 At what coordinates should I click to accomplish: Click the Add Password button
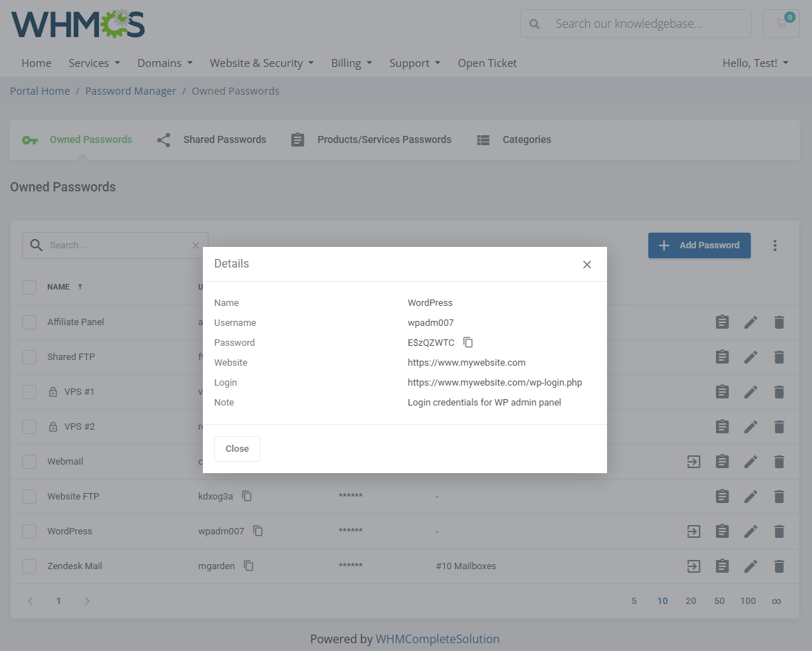click(x=699, y=245)
